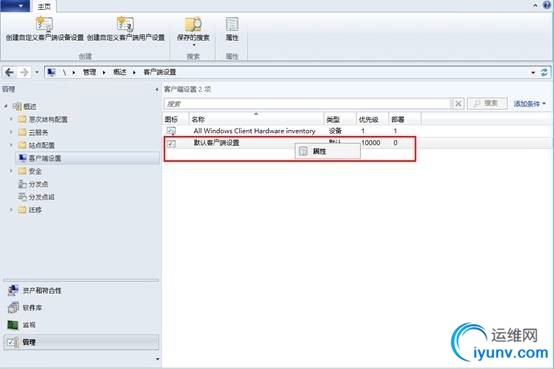
Task: Click Create Custom Client Device Settings ribbon icon
Action: pyautogui.click(x=45, y=29)
